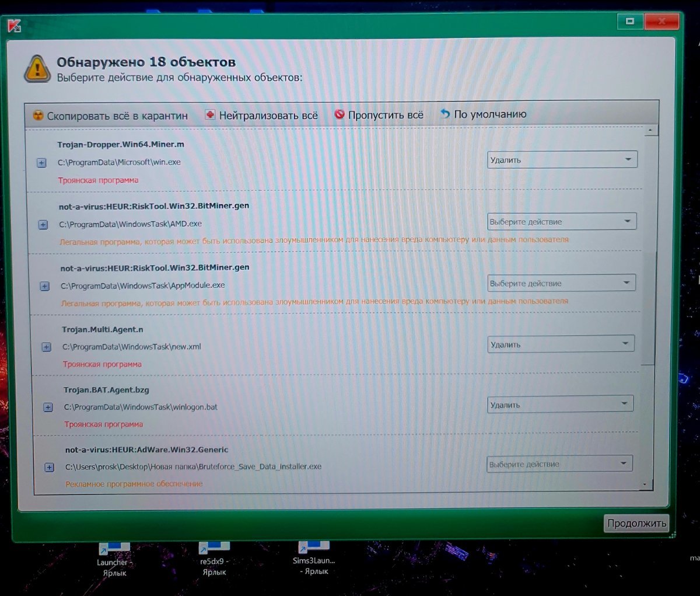The width and height of the screenshot is (700, 596).
Task: Click the Продолжить button
Action: point(636,523)
